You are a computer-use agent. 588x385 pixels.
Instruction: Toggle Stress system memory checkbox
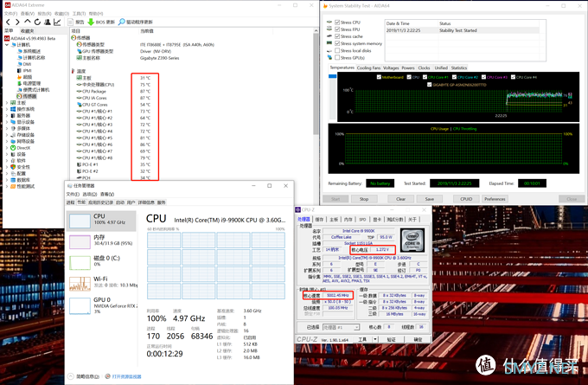pyautogui.click(x=337, y=43)
